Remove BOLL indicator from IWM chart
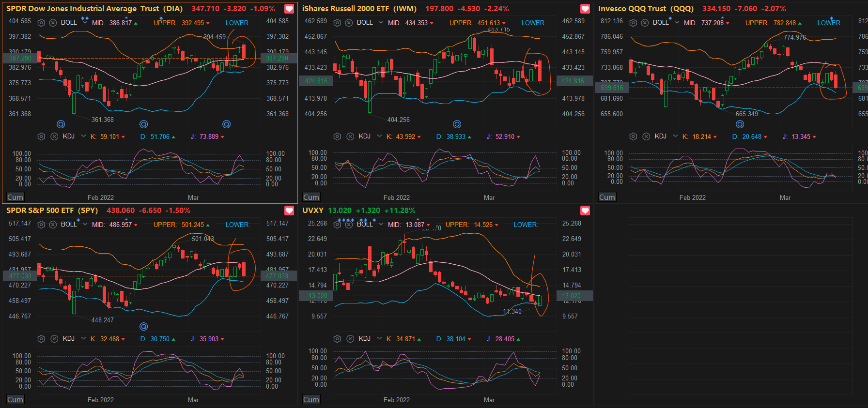Screen dimensions: 868x408 pyautogui.click(x=349, y=23)
